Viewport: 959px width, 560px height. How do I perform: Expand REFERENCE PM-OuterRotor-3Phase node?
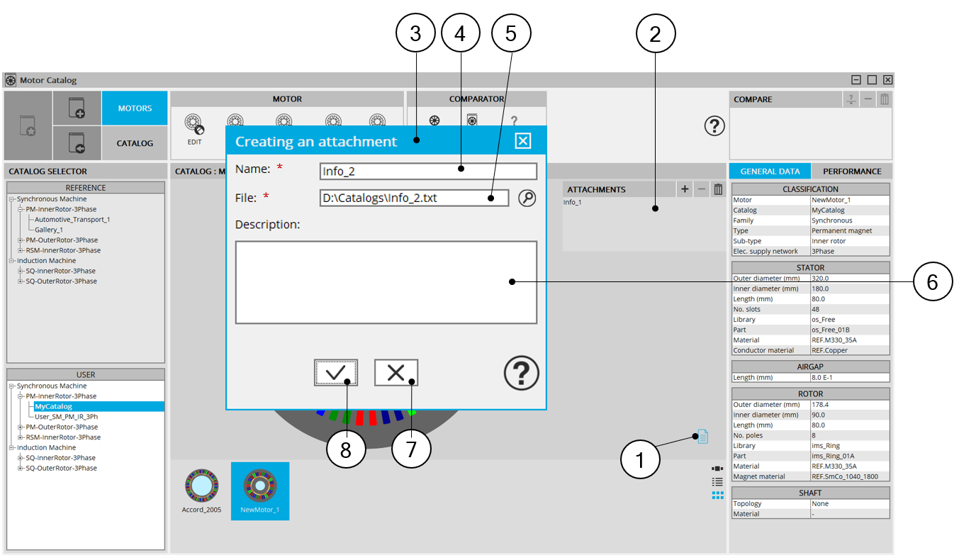tap(21, 240)
